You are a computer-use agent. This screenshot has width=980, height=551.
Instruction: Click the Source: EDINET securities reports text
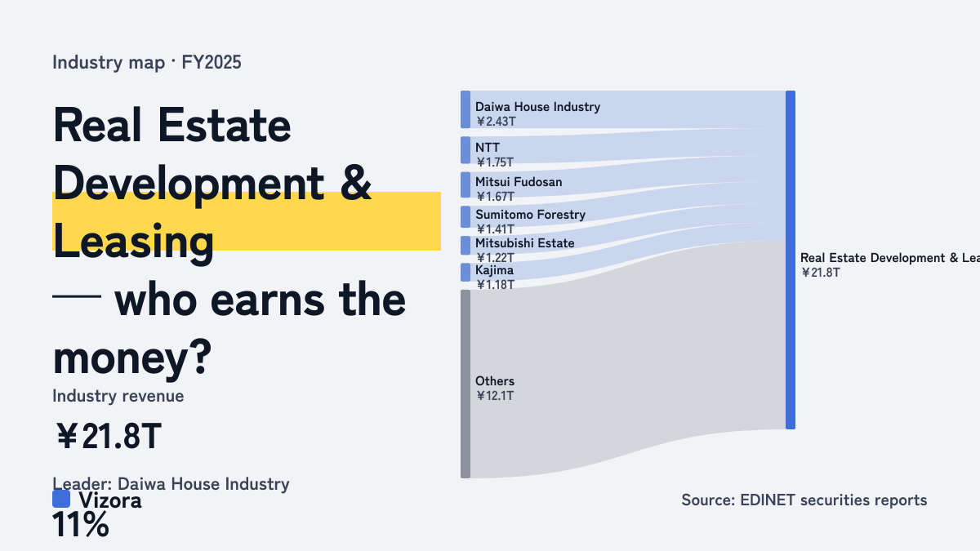(x=804, y=500)
